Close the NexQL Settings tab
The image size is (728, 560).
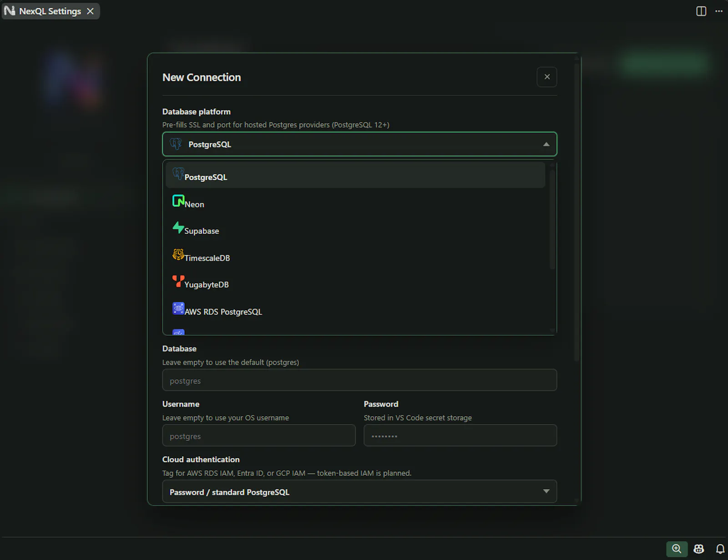pyautogui.click(x=90, y=11)
